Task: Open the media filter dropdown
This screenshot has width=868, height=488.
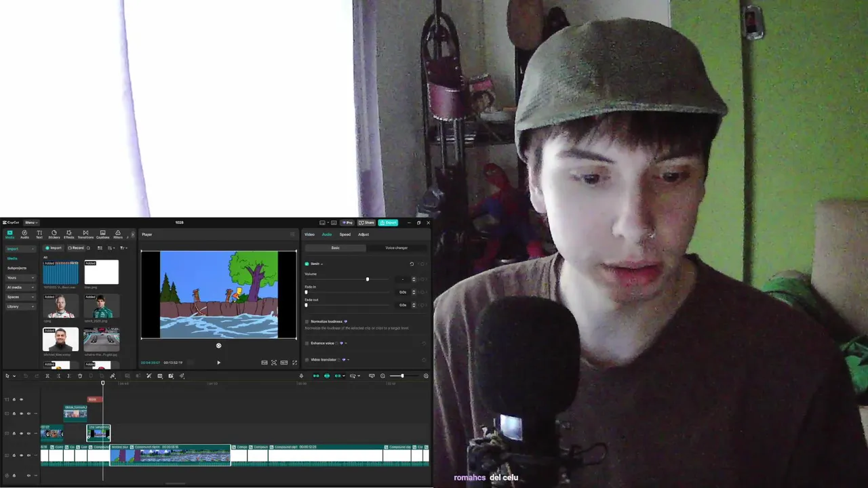Action: click(123, 248)
